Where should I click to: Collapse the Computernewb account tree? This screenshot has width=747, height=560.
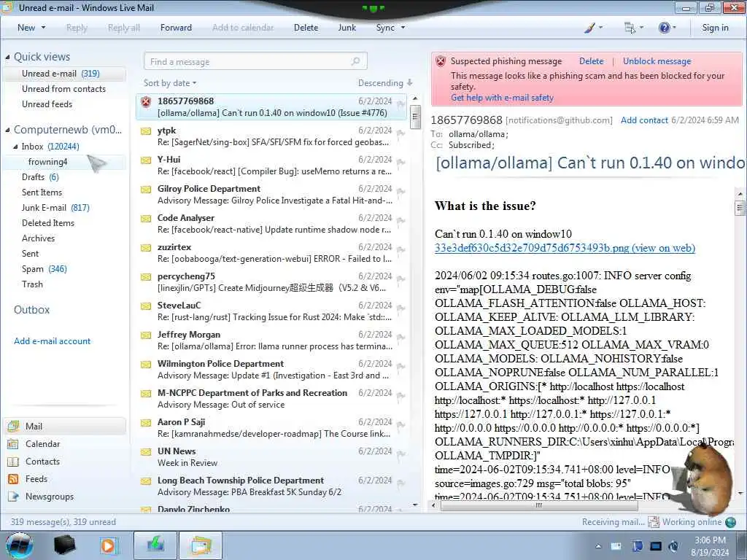coord(7,130)
